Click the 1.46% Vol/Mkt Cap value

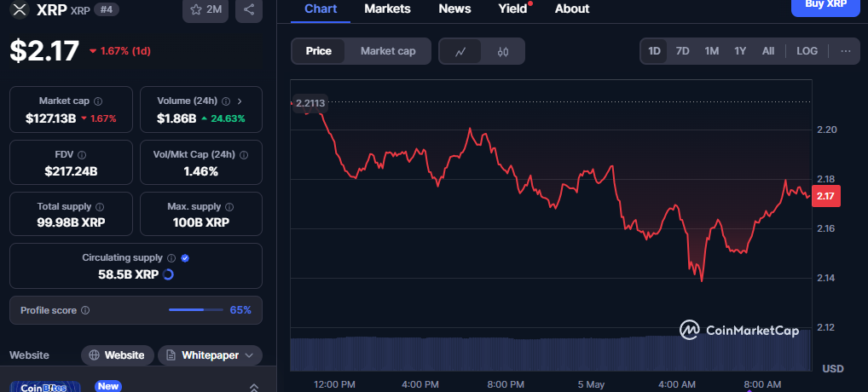(200, 172)
